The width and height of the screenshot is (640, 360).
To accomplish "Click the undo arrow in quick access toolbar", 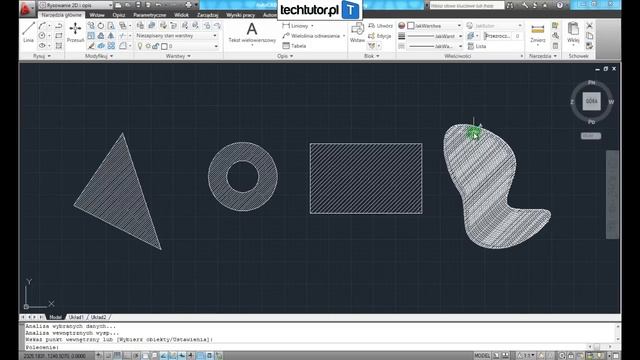I will click(158, 5).
